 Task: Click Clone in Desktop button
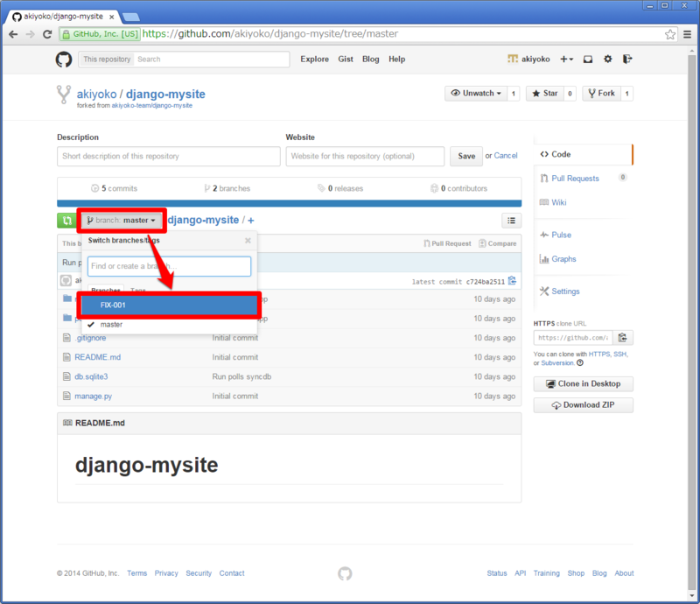click(x=583, y=383)
